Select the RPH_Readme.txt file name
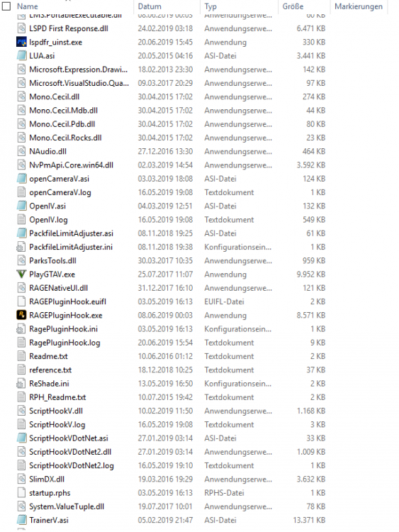Image resolution: width=399 pixels, height=532 pixels. (x=57, y=397)
